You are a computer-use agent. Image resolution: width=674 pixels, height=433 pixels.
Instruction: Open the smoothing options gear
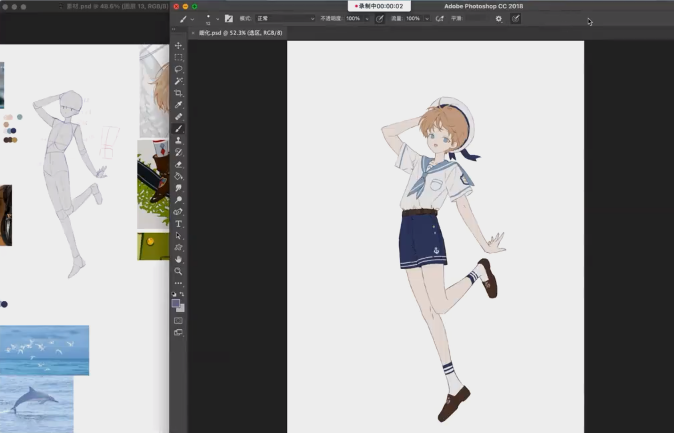(499, 18)
